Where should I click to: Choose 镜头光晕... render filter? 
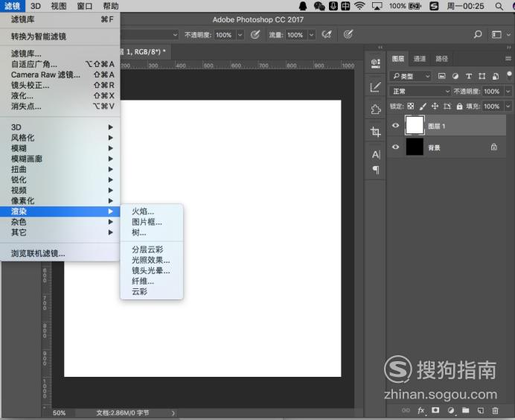point(152,270)
